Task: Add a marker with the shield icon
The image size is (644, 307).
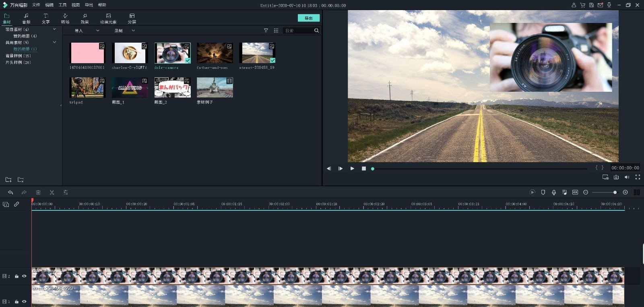Action: tap(543, 192)
